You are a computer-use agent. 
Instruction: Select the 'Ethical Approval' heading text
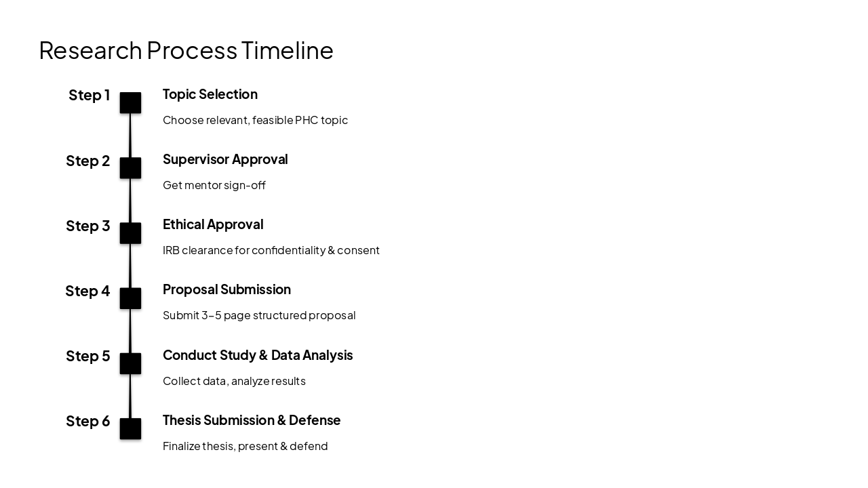click(x=213, y=224)
